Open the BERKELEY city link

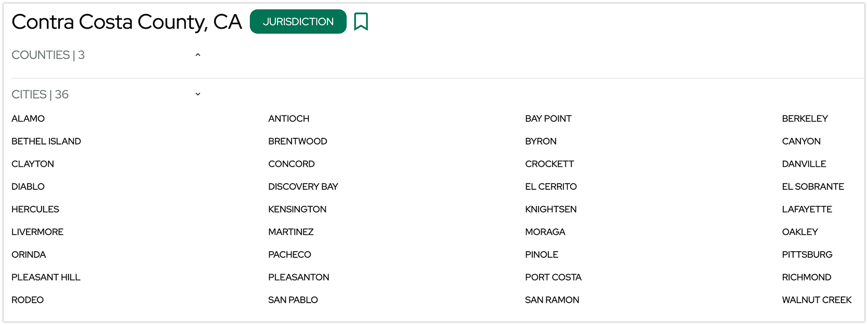805,119
